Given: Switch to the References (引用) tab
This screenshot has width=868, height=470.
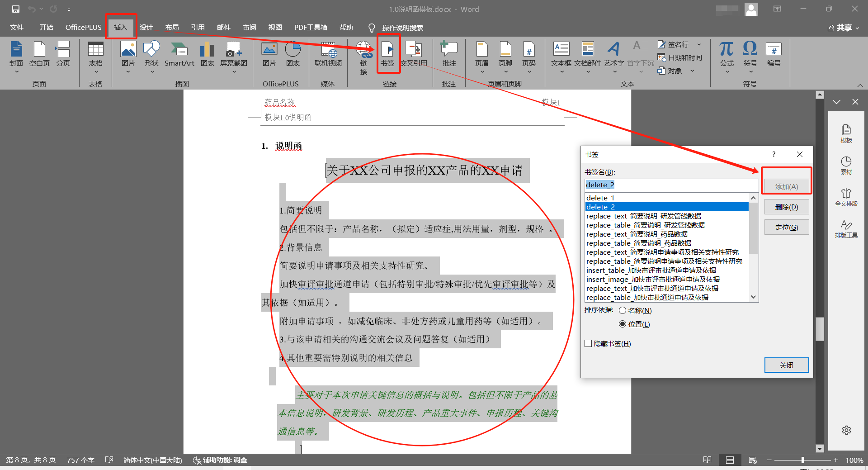Looking at the screenshot, I should (x=198, y=28).
